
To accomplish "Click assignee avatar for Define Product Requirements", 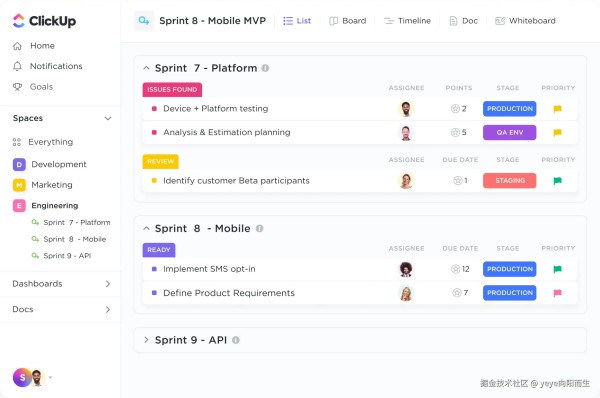I will [x=406, y=293].
